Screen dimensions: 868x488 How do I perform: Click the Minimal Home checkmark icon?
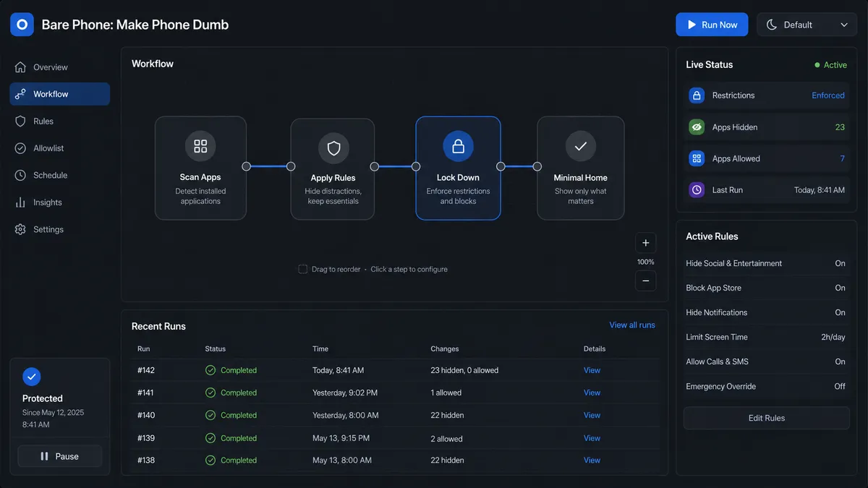click(580, 146)
